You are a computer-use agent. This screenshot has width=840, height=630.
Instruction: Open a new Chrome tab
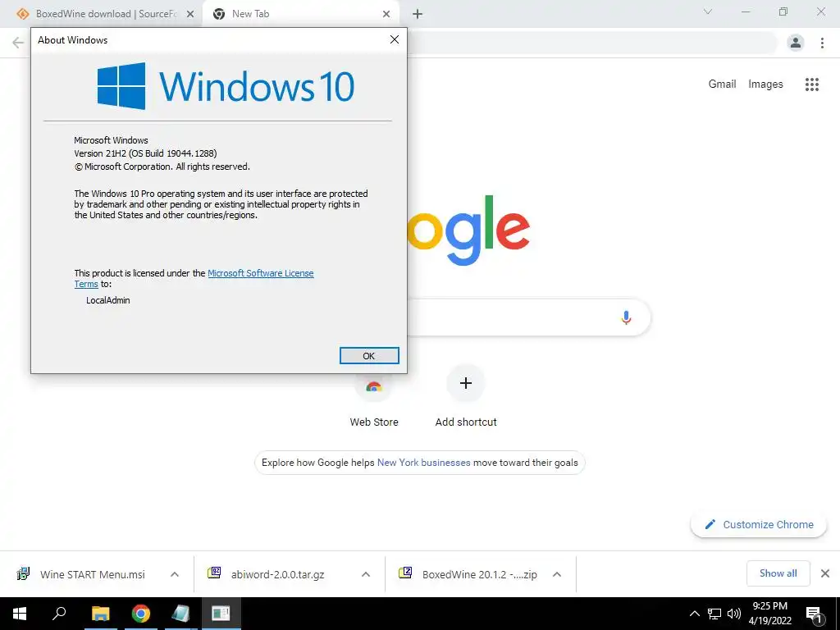pyautogui.click(x=418, y=15)
